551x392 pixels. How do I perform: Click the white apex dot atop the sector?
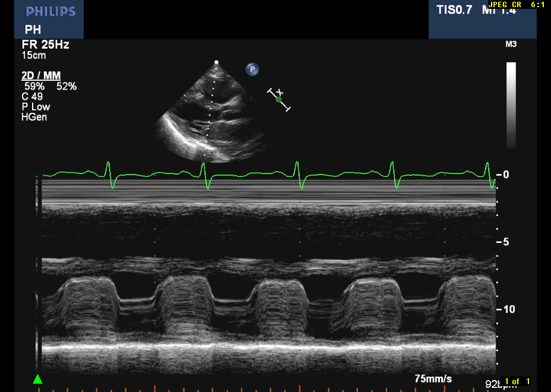pyautogui.click(x=216, y=62)
